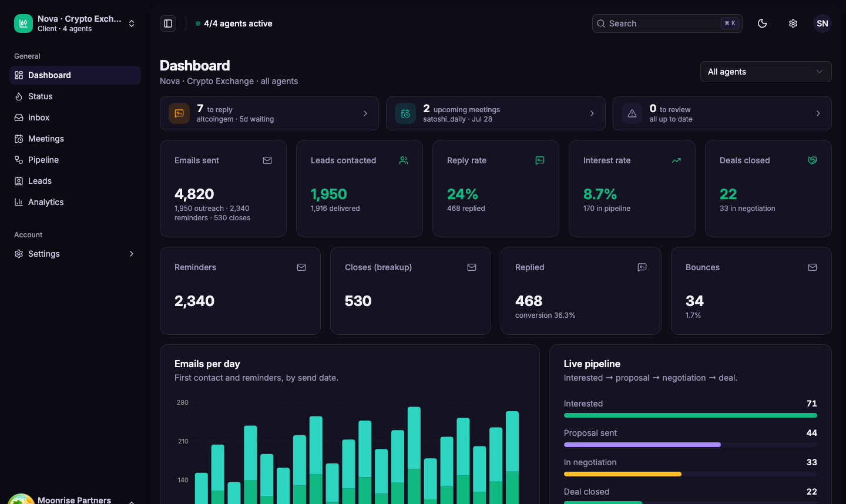Click the Analytics bar chart icon
The width and height of the screenshot is (846, 504).
pyautogui.click(x=19, y=202)
